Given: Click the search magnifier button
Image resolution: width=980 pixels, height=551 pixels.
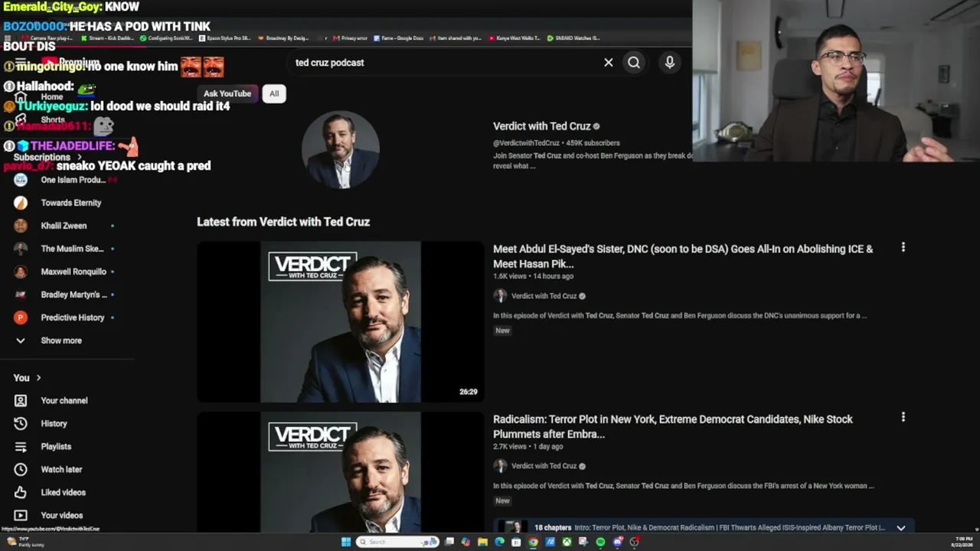Looking at the screenshot, I should pyautogui.click(x=634, y=63).
